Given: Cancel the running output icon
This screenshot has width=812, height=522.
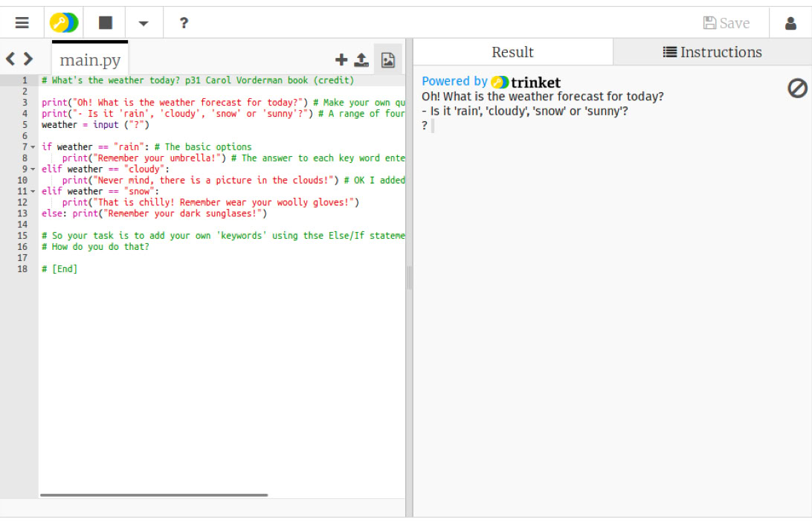Looking at the screenshot, I should tap(797, 88).
